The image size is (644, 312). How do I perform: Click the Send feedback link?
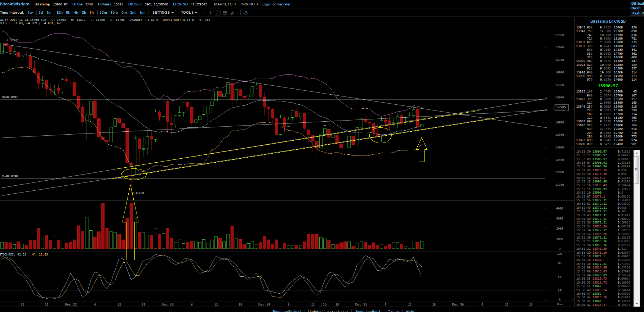pyautogui.click(x=368, y=311)
